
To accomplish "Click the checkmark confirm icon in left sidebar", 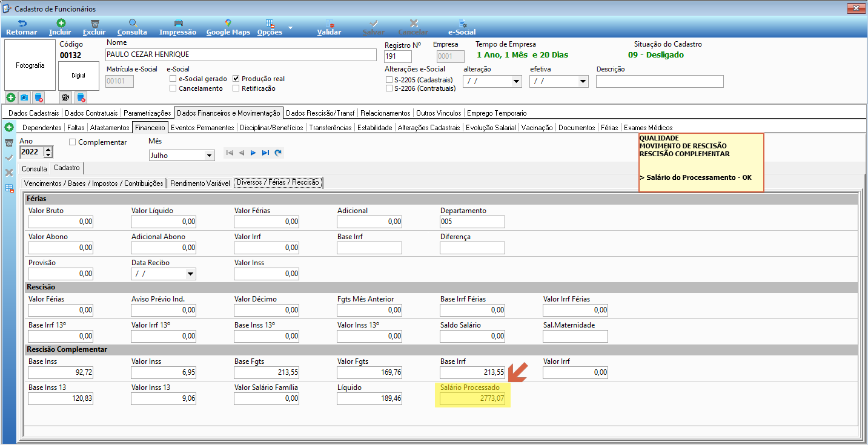I will [9, 157].
